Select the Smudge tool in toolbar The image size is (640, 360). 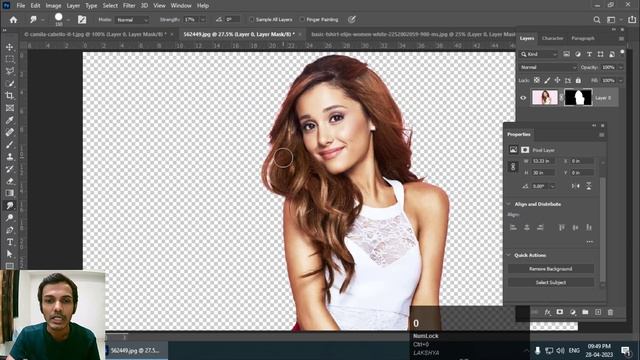(x=9, y=205)
